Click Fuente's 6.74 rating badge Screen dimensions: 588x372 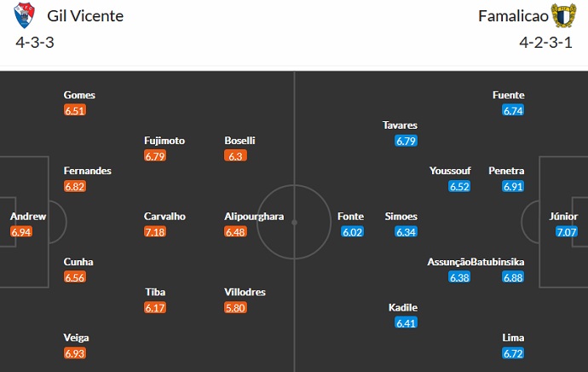pyautogui.click(x=513, y=111)
